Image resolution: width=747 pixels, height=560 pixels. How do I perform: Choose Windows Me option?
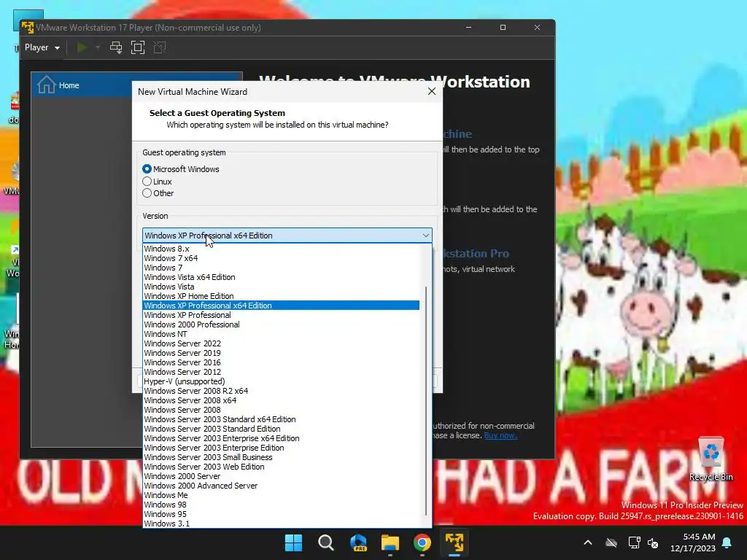(x=281, y=495)
